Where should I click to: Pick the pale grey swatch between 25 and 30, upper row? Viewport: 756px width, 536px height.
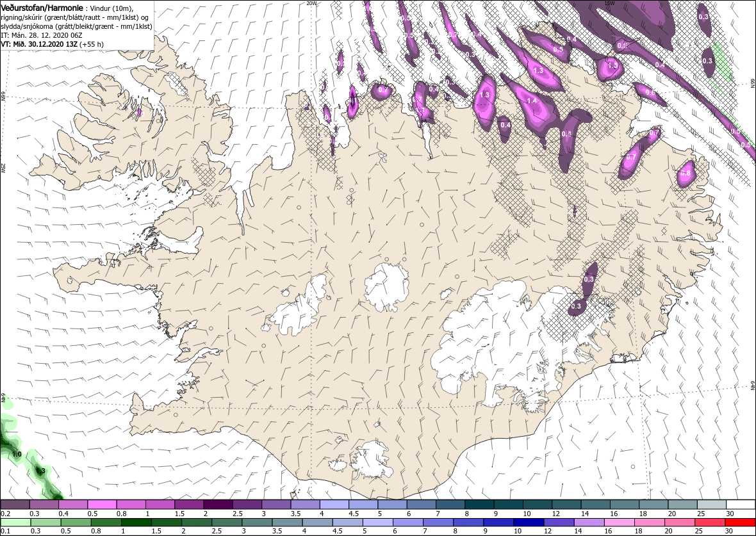tap(712, 505)
